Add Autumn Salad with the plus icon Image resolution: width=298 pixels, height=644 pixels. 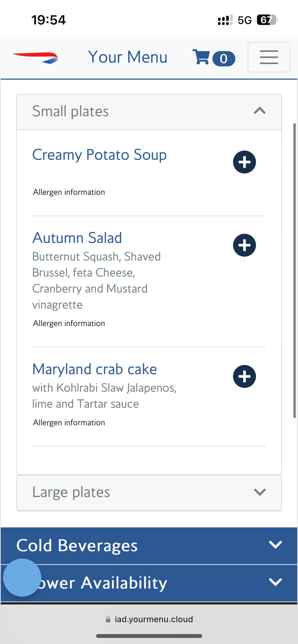point(244,245)
